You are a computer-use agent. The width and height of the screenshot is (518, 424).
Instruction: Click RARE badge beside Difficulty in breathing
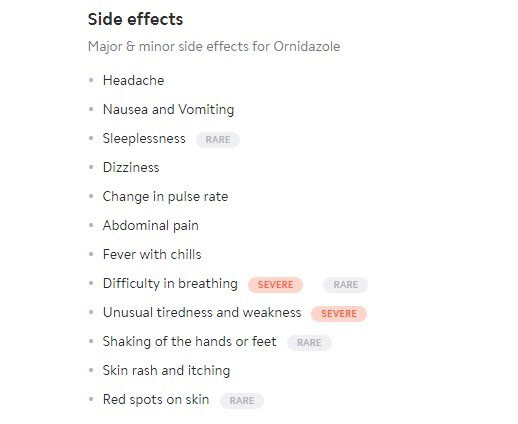[x=345, y=285]
